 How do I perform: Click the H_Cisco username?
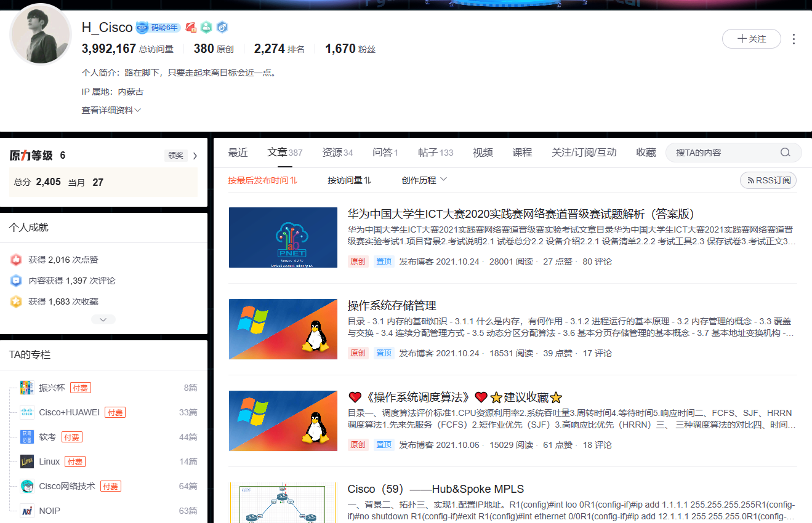[x=107, y=27]
